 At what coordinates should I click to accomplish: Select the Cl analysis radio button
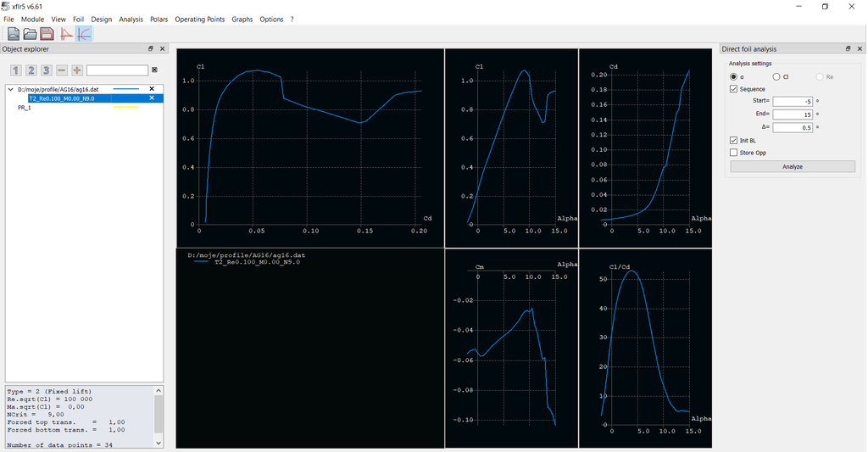pos(776,77)
